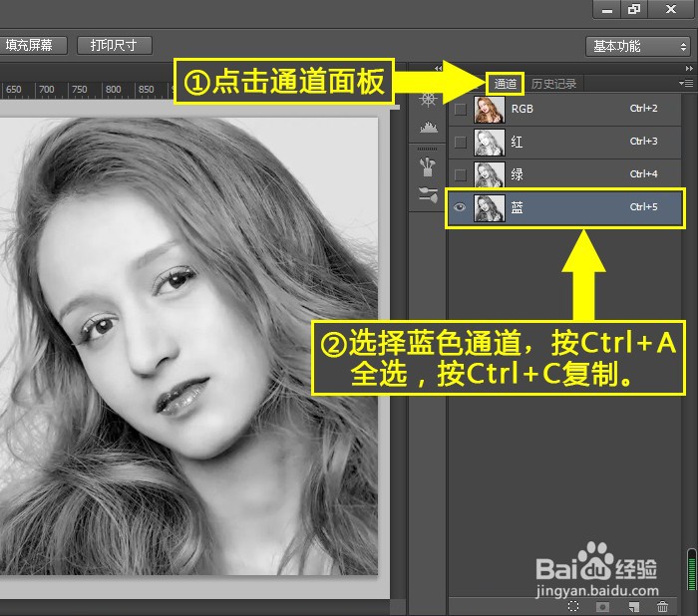
Task: Open the Brush Presets panel icon
Action: pyautogui.click(x=428, y=166)
